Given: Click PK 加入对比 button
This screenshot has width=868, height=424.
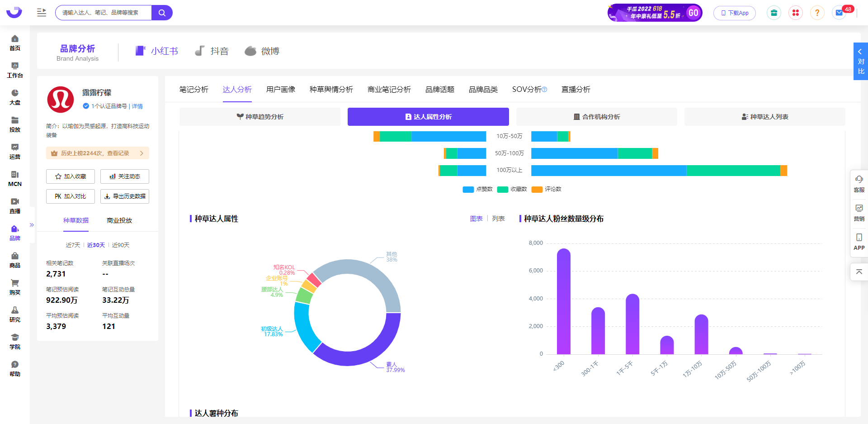Looking at the screenshot, I should pyautogui.click(x=71, y=196).
